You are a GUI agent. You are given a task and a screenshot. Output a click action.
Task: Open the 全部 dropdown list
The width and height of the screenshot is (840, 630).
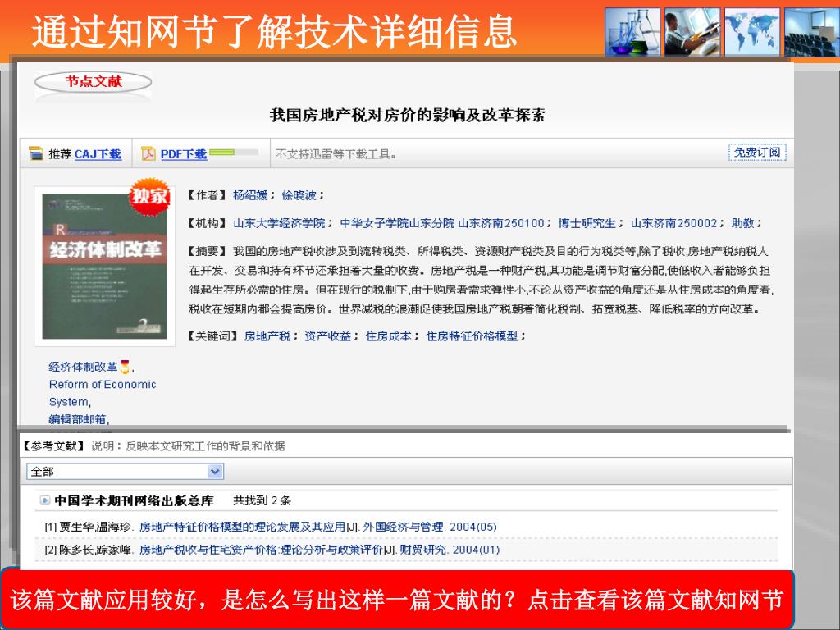(x=216, y=472)
